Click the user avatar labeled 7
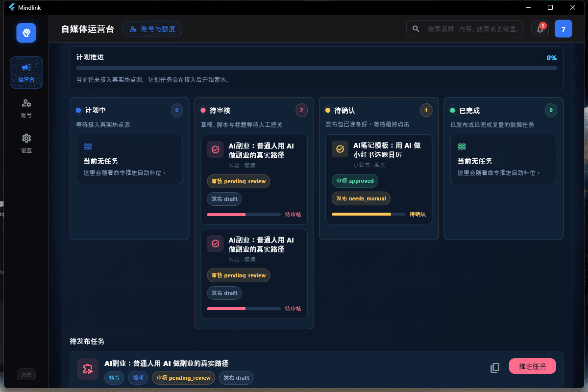 563,29
